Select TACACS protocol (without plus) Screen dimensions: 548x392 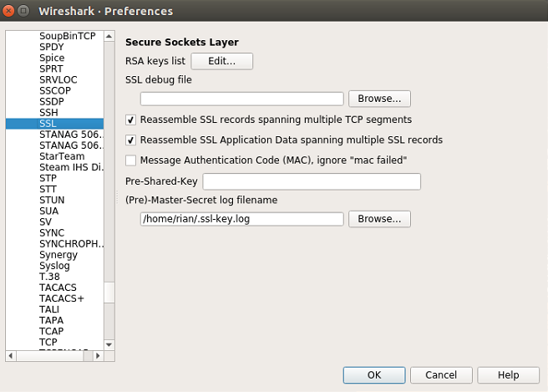(58, 288)
